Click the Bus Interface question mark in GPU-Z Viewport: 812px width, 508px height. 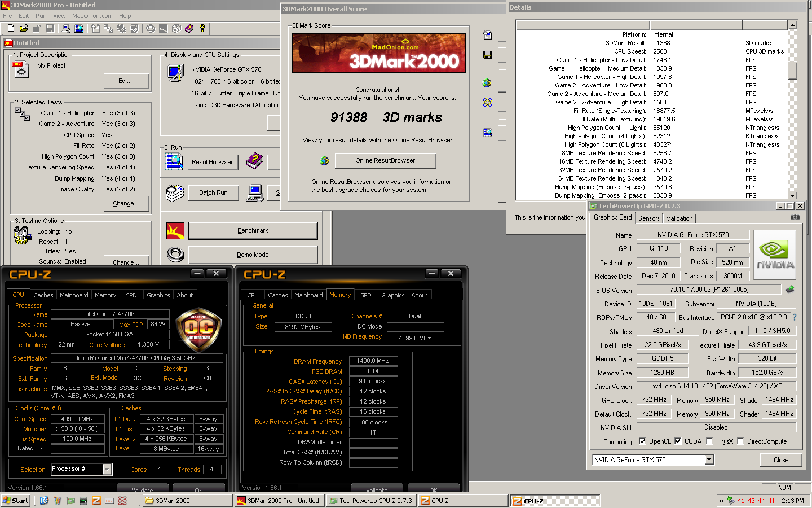[x=795, y=317]
